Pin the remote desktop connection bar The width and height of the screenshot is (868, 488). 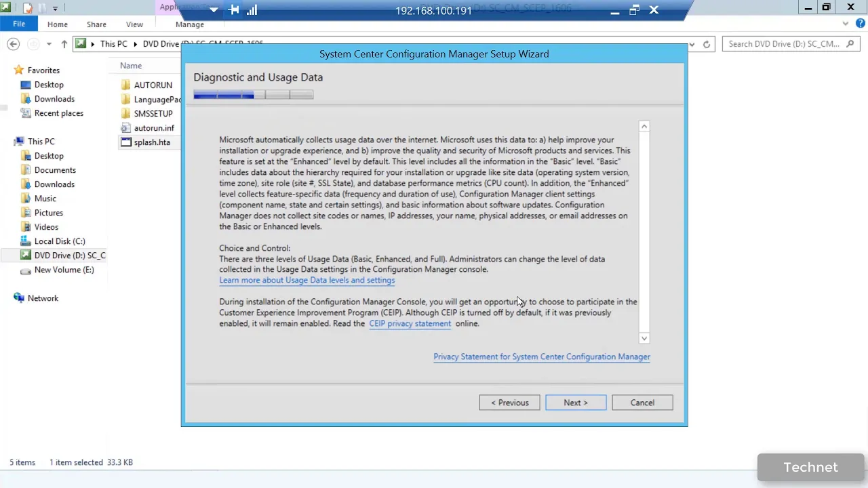click(x=234, y=9)
